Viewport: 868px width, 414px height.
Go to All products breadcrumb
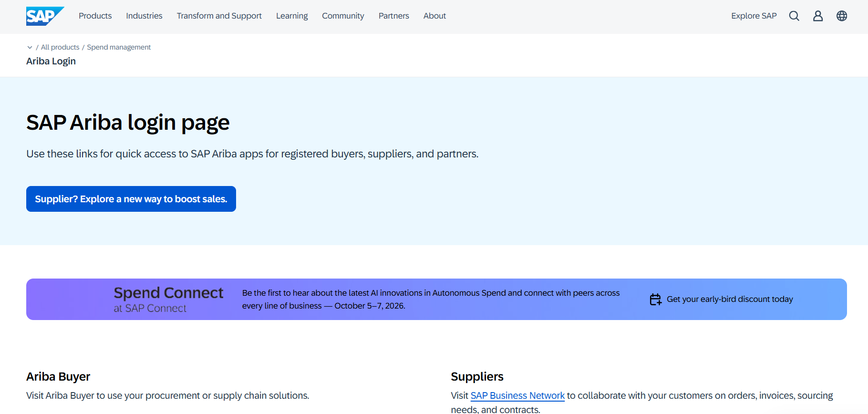coord(60,47)
